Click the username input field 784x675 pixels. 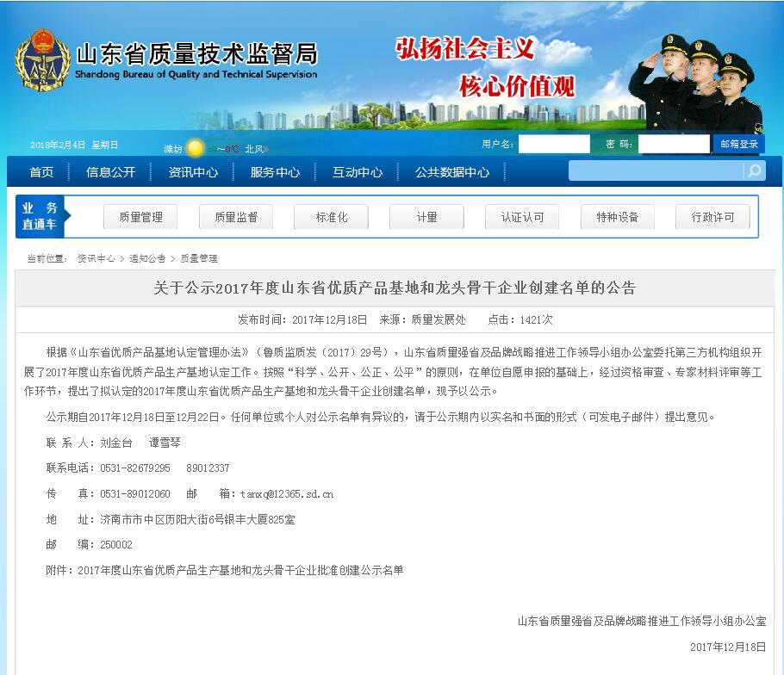pyautogui.click(x=554, y=144)
